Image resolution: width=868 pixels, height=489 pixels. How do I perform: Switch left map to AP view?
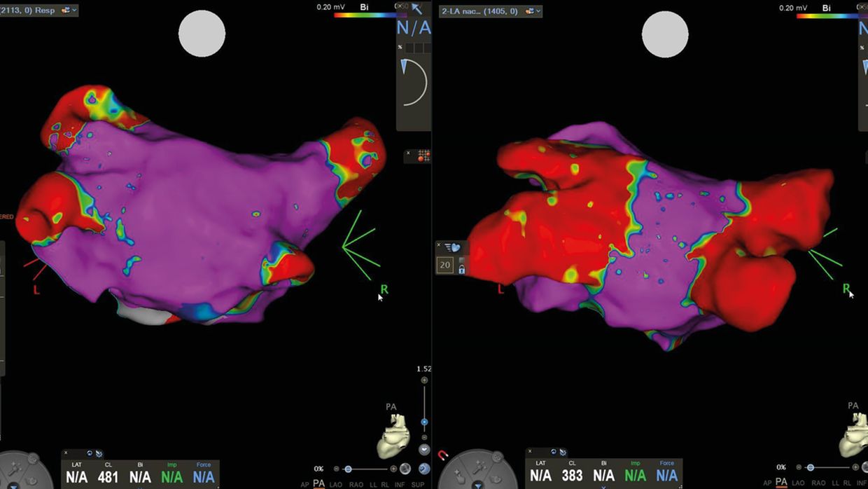pos(304,484)
